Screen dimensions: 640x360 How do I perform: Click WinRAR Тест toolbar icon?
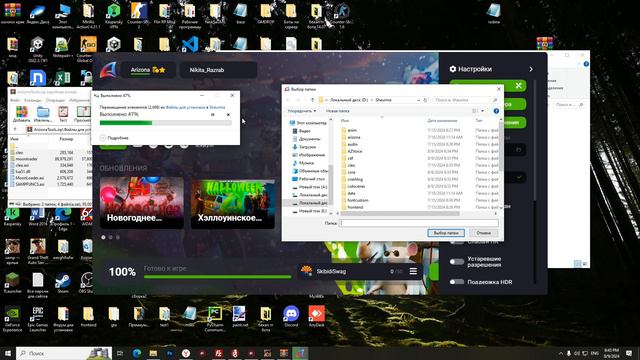point(63,114)
